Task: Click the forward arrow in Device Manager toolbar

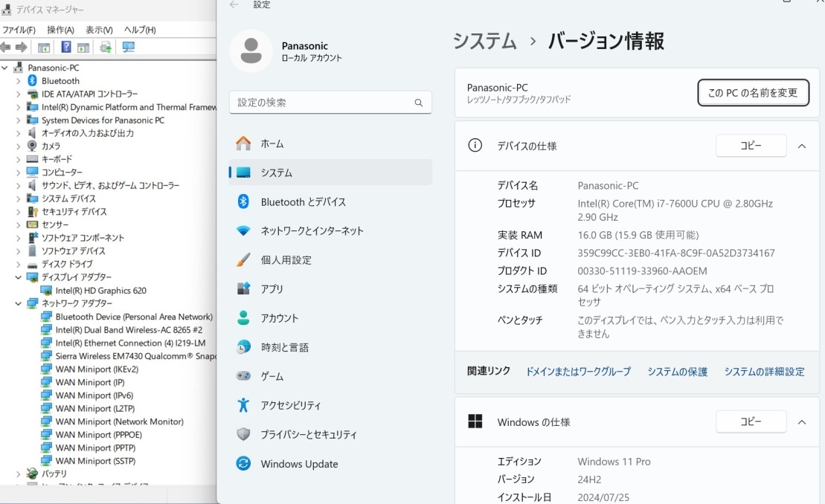Action: coord(22,48)
